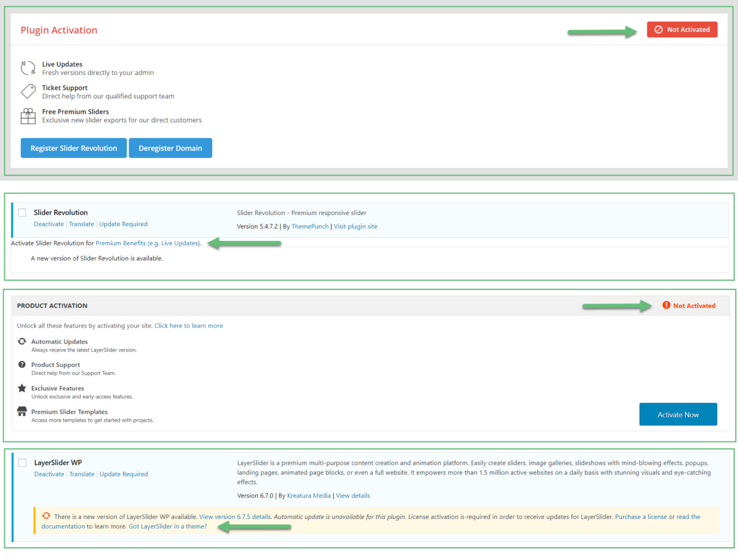The width and height of the screenshot is (738, 560).
Task: Click the Product Support question mark icon
Action: click(22, 365)
